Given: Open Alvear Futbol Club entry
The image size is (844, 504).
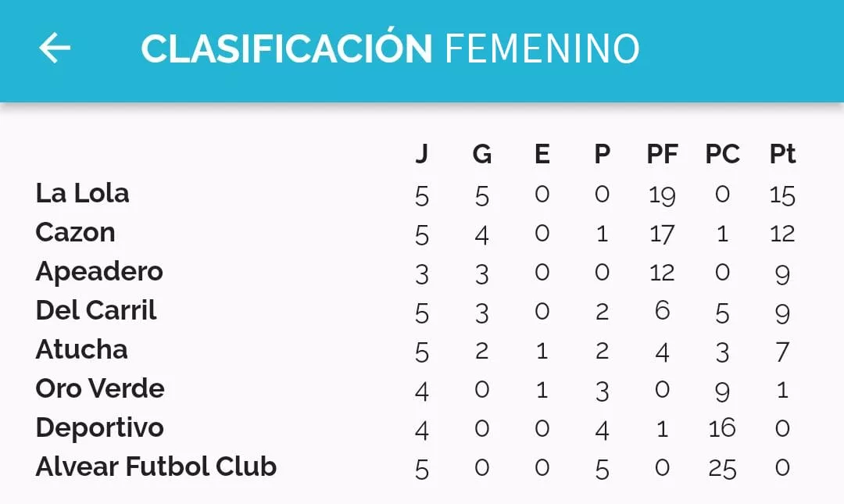Looking at the screenshot, I should pos(156,466).
